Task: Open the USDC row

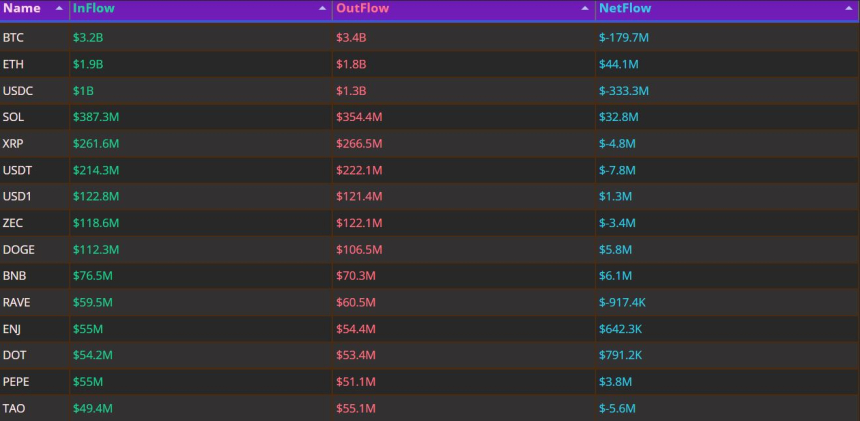Action: [17, 91]
